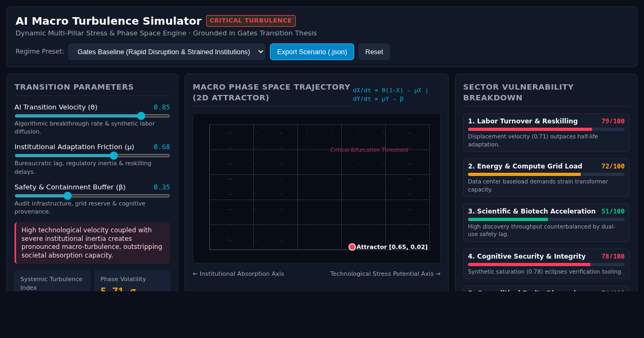The image size is (644, 338).
Task: Adjust Safety & Containment Buffer slider handle
Action: (68, 196)
